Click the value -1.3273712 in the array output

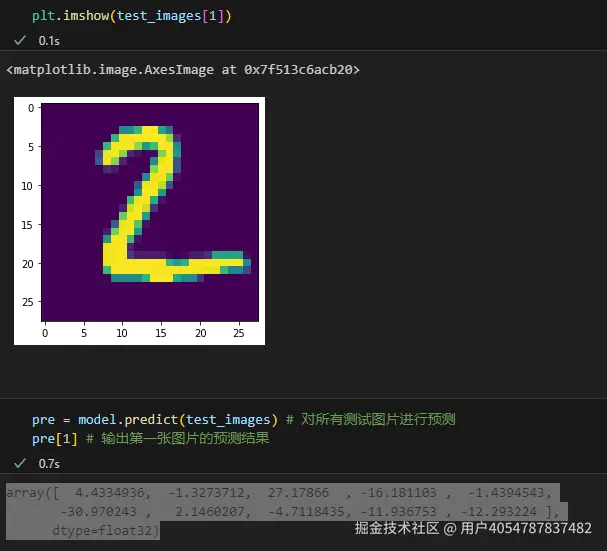206,493
